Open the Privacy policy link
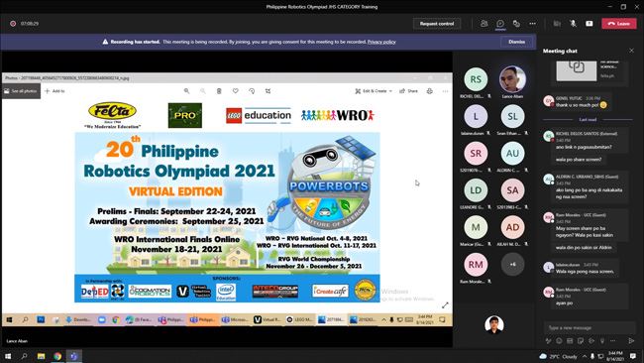Viewport: 644px width, 363px height. [x=381, y=42]
